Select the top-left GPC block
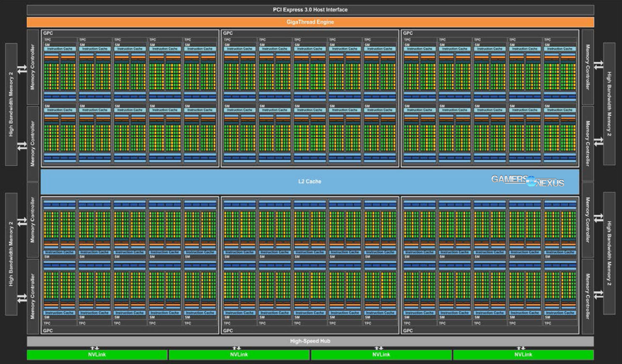The width and height of the screenshot is (622, 364). click(47, 33)
